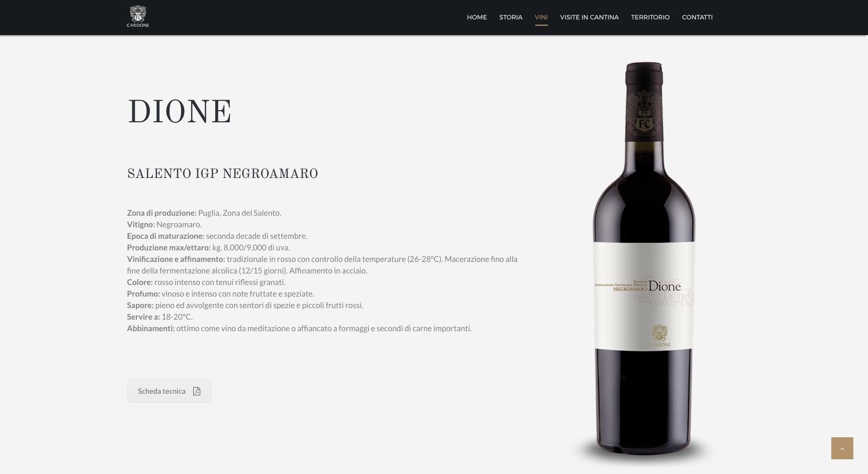Click the back-to-top arrow button
868x474 pixels.
[842, 448]
